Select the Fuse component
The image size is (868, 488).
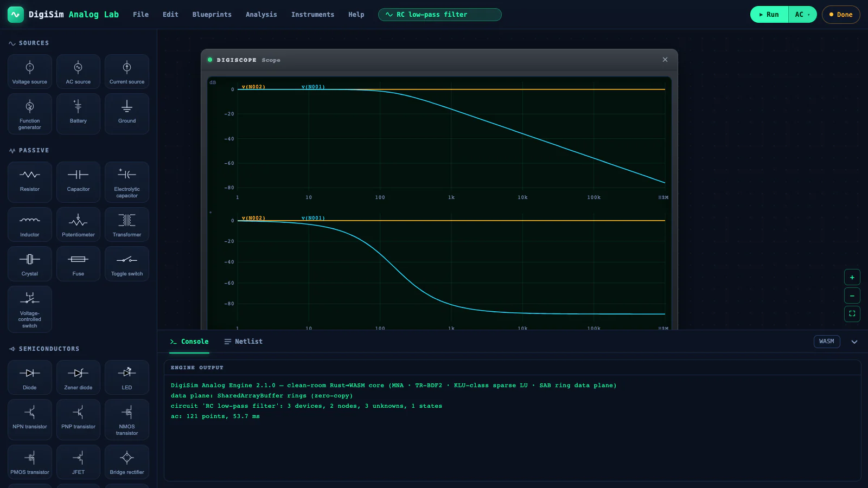point(78,264)
